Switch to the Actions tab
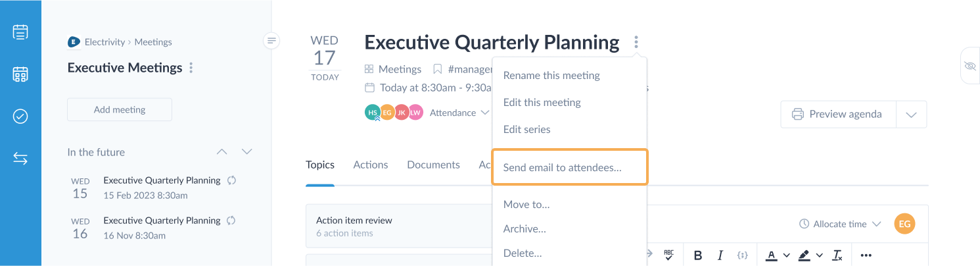This screenshot has height=266, width=980. [x=371, y=165]
